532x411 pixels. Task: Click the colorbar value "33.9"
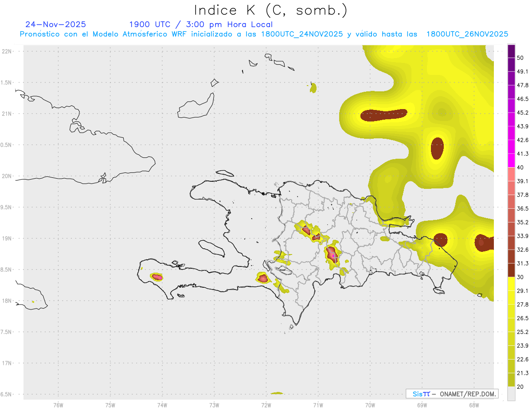click(x=523, y=236)
